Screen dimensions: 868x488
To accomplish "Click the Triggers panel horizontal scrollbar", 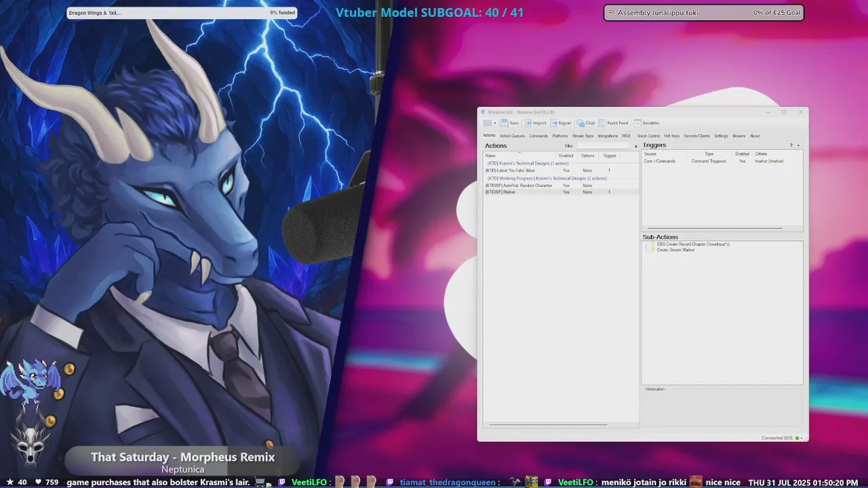I will point(715,228).
